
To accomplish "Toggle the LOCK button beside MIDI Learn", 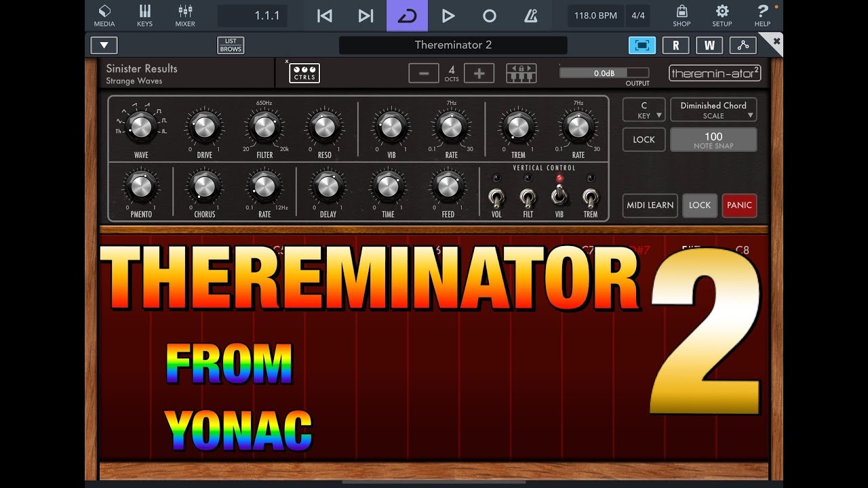I will [700, 205].
